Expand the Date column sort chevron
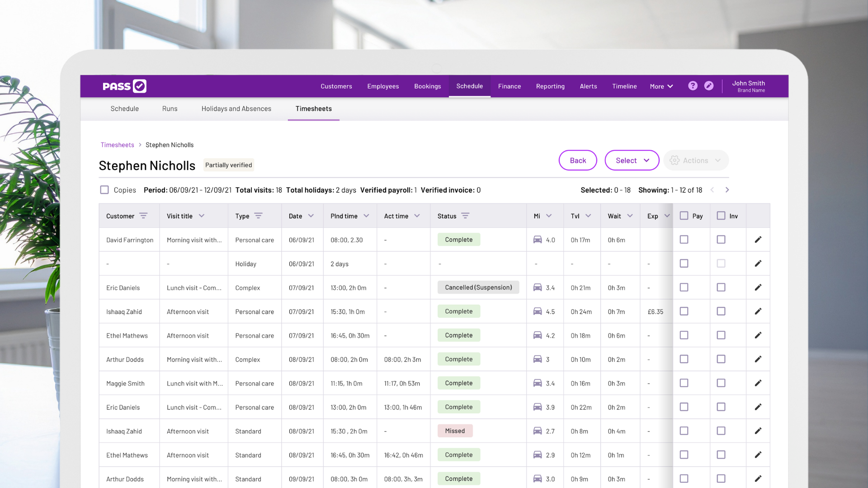The width and height of the screenshot is (868, 488). [311, 216]
